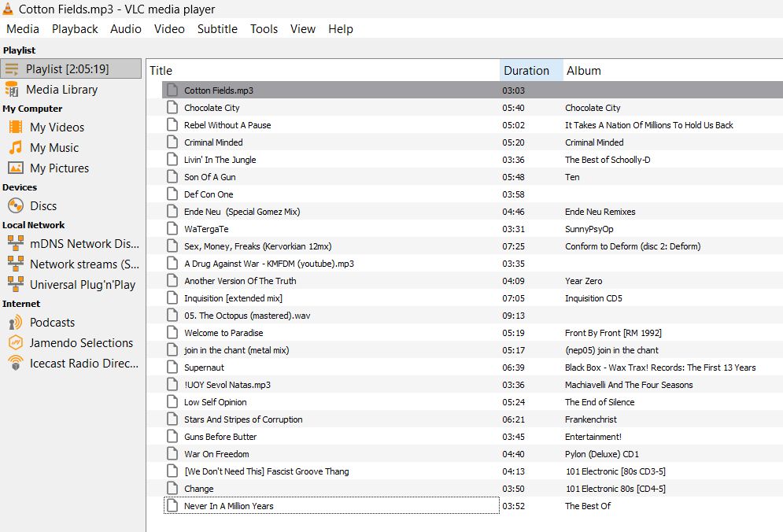Click the Discs icon

(16, 205)
